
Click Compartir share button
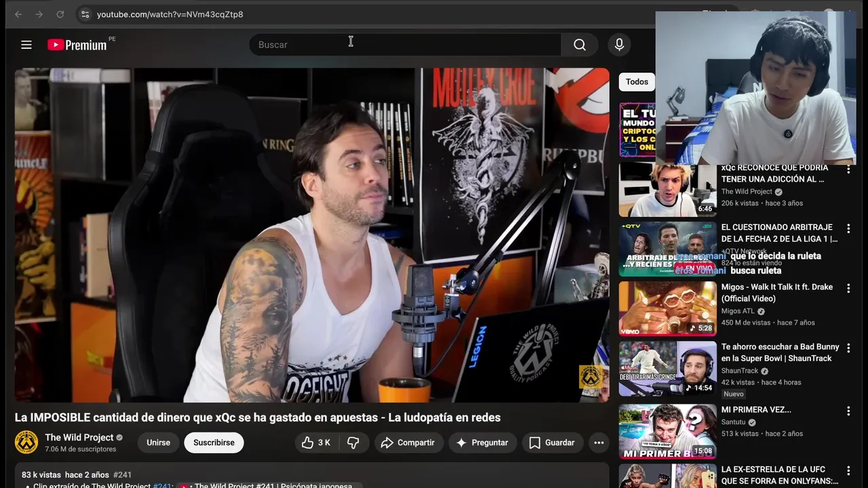408,443
